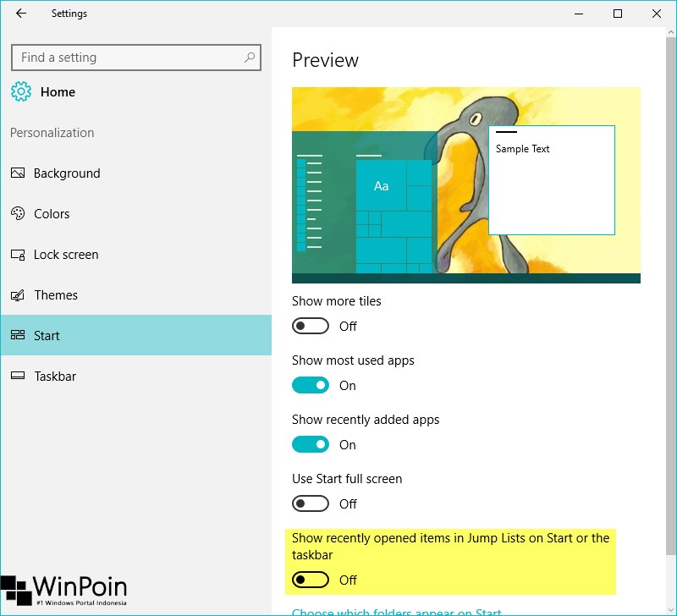Select the Background picture icon
This screenshot has height=616, width=677.
[x=19, y=173]
